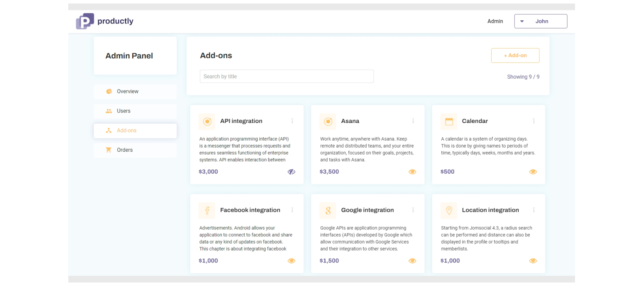
Task: Click the Calendar card icon
Action: [x=449, y=122]
